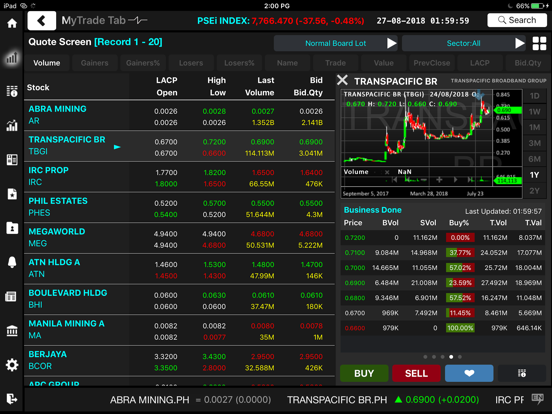Open the news layout sidebar icon
Screen dimensions: 552x414
tap(12, 159)
